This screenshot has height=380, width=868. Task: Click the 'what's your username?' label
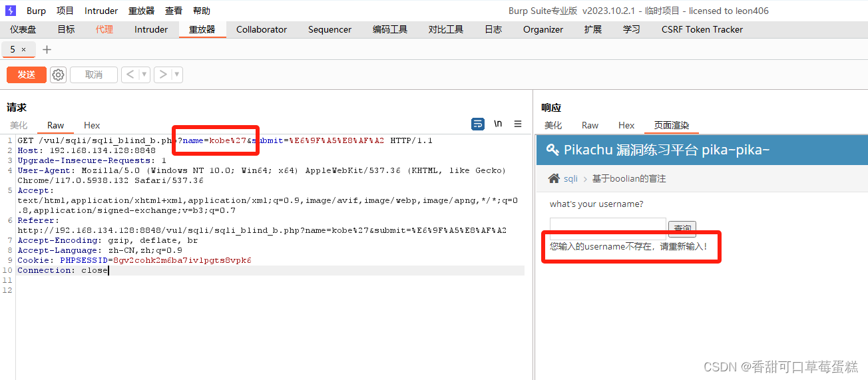point(596,204)
